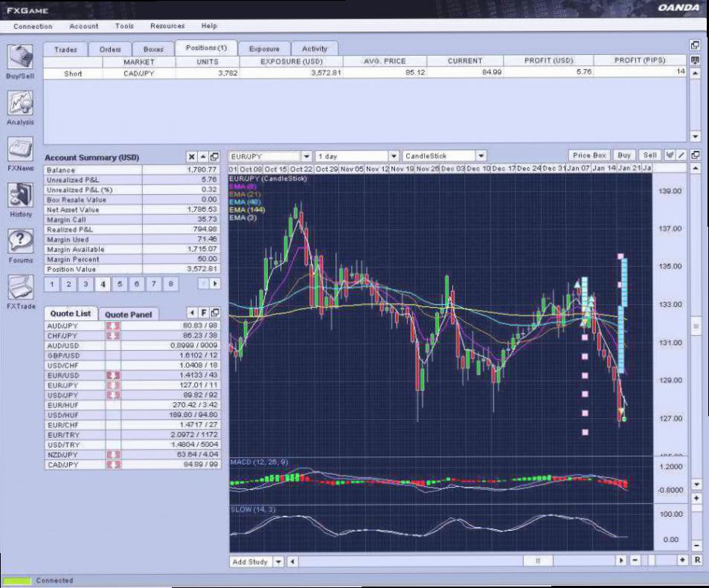The height and width of the screenshot is (588, 709).
Task: Click next page arrow beside layout numbers
Action: (215, 283)
